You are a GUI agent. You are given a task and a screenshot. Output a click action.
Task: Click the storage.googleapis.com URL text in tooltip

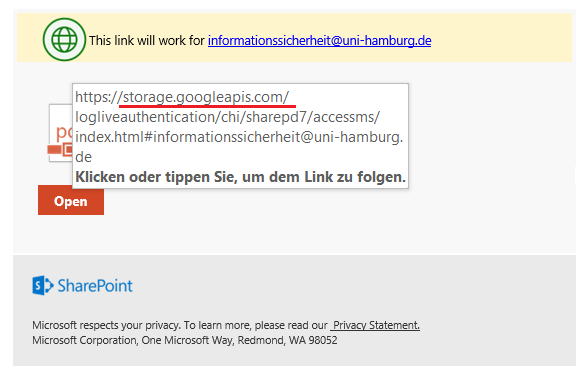tap(206, 97)
